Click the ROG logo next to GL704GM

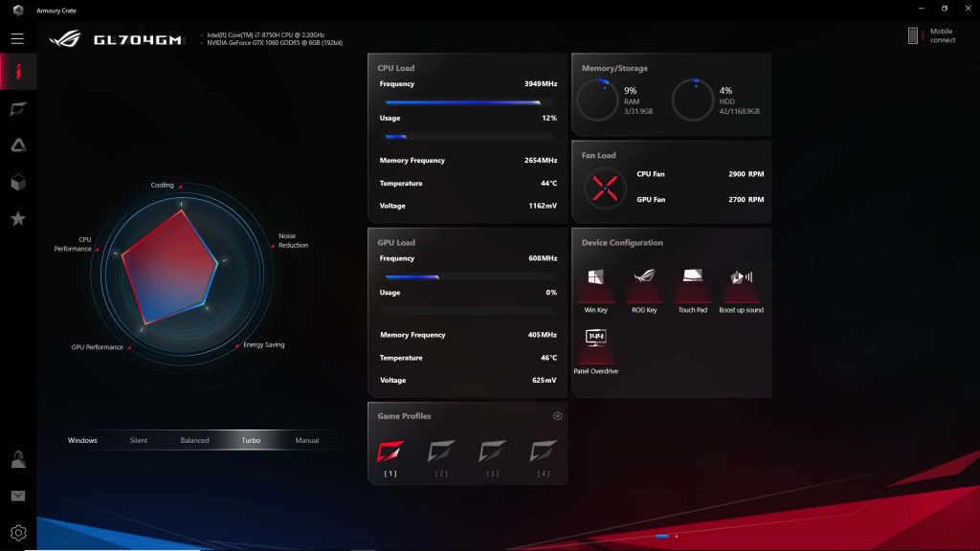coord(65,39)
